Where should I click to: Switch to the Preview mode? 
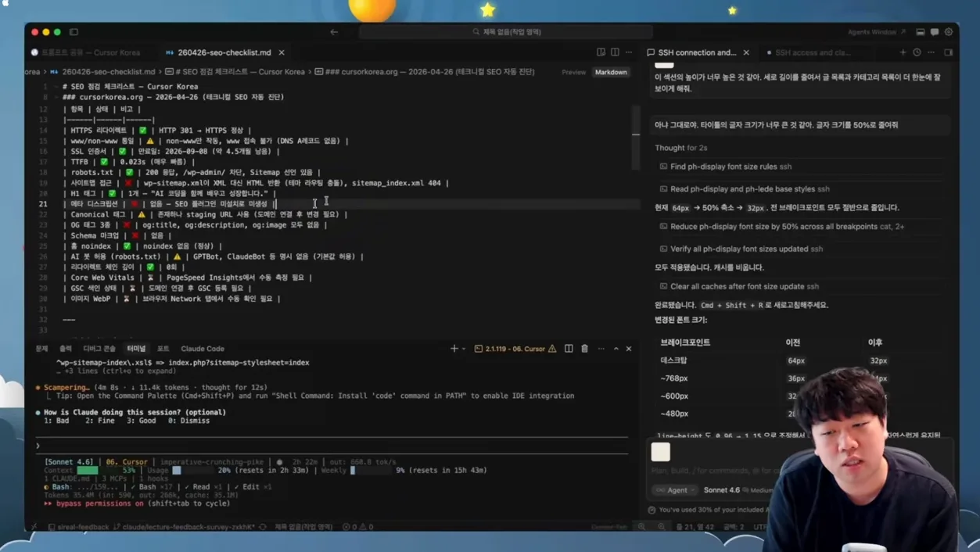pyautogui.click(x=573, y=72)
